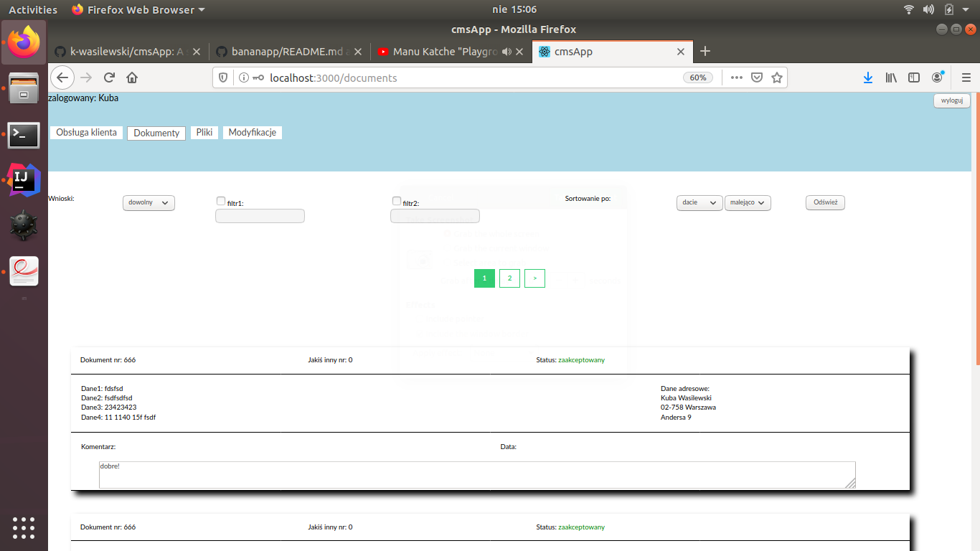Click the 60% zoom level indicator
Image resolution: width=980 pixels, height=551 pixels.
tap(698, 77)
